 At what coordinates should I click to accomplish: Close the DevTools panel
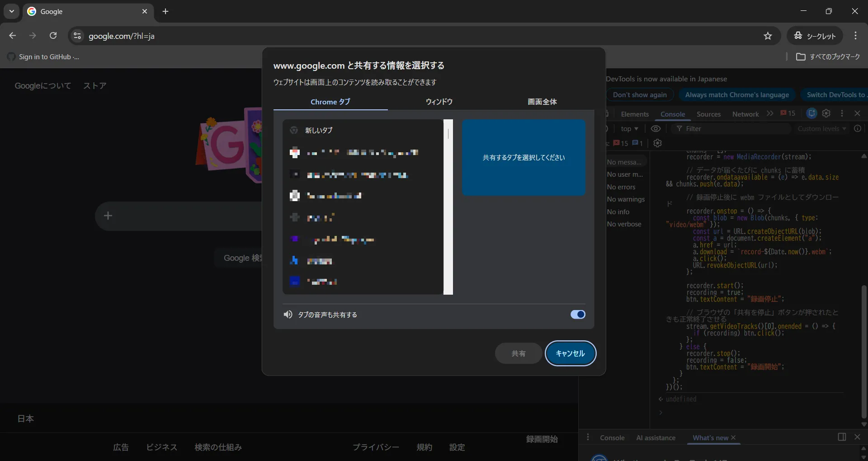tap(857, 113)
